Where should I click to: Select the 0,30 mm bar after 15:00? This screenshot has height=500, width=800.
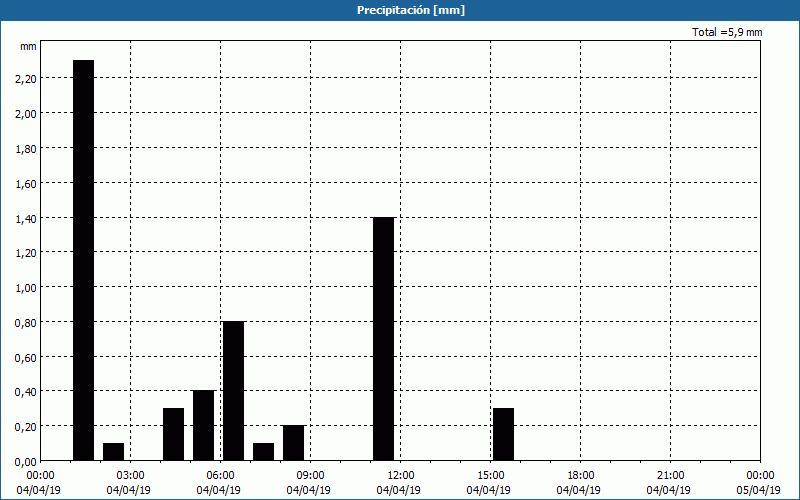point(504,434)
